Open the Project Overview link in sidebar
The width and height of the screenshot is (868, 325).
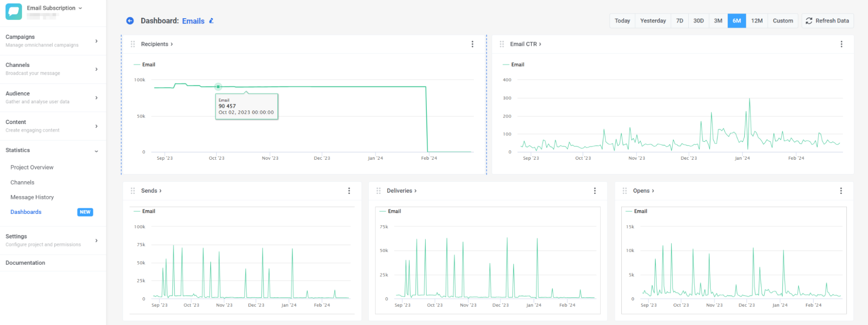32,167
